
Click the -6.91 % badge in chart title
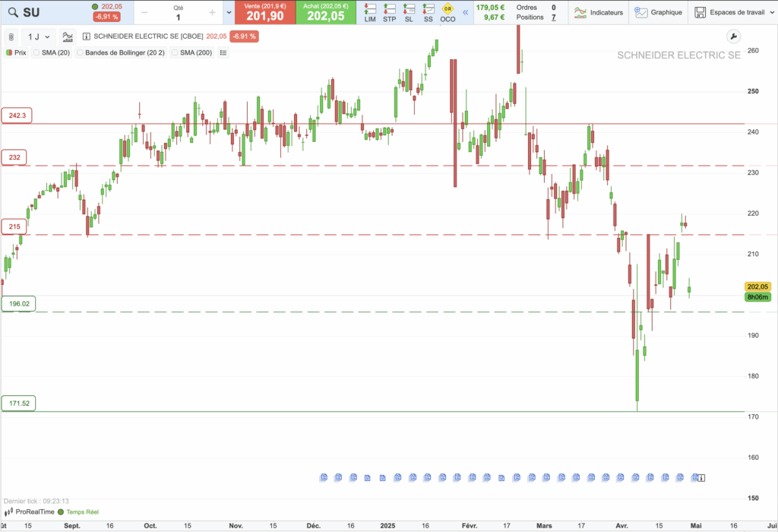[244, 36]
